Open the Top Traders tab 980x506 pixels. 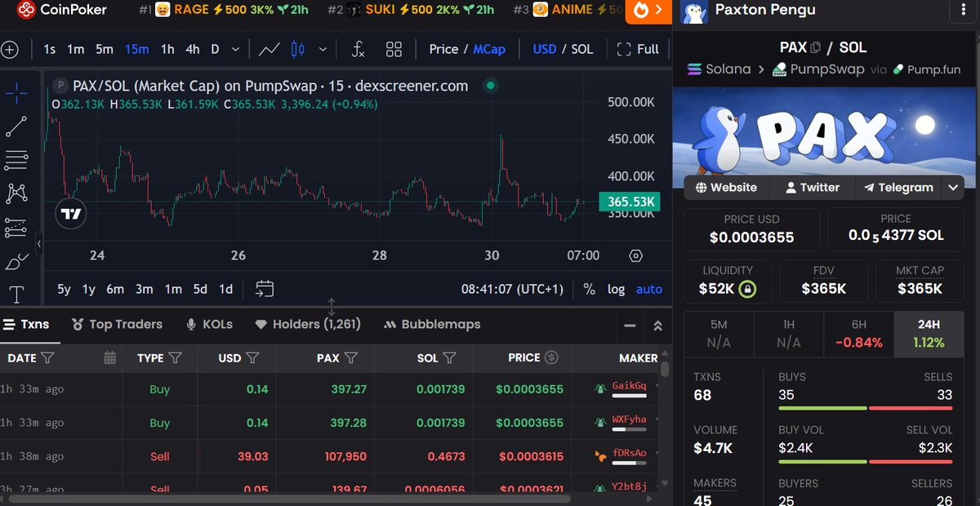(x=117, y=324)
